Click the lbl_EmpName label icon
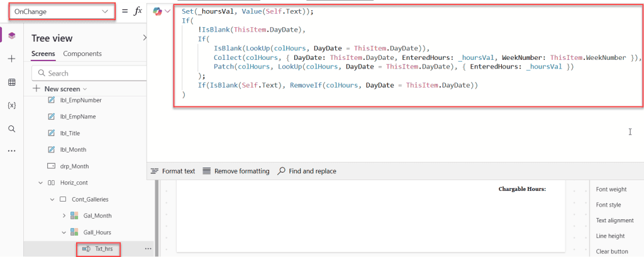The width and height of the screenshot is (644, 257). pos(52,117)
